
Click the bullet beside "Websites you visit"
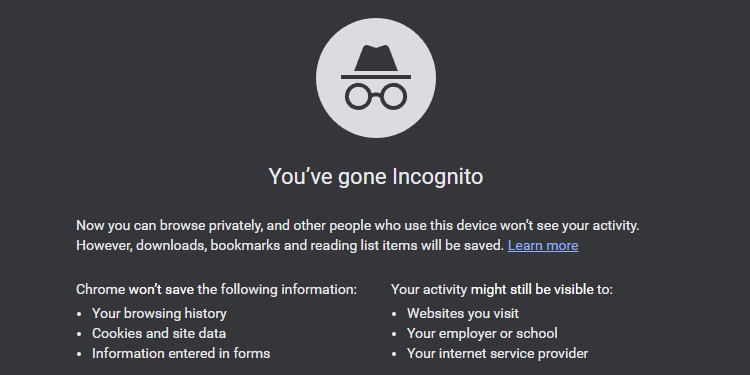point(394,314)
